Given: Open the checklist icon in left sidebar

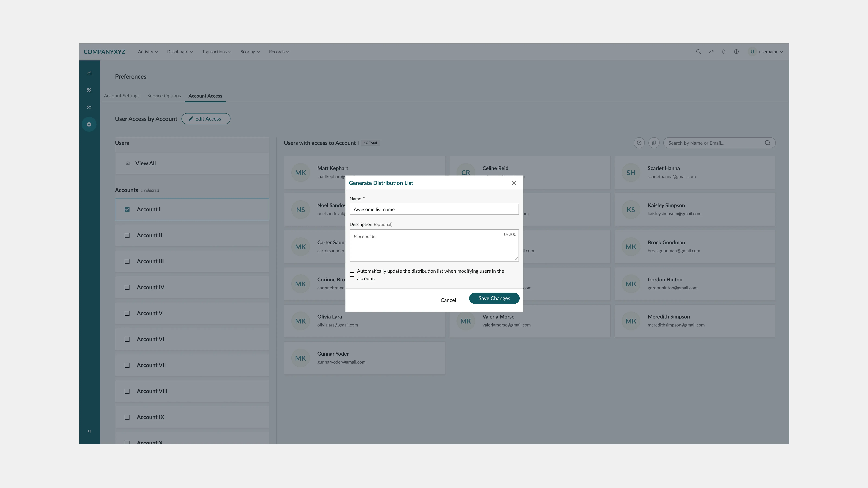Looking at the screenshot, I should [x=89, y=107].
